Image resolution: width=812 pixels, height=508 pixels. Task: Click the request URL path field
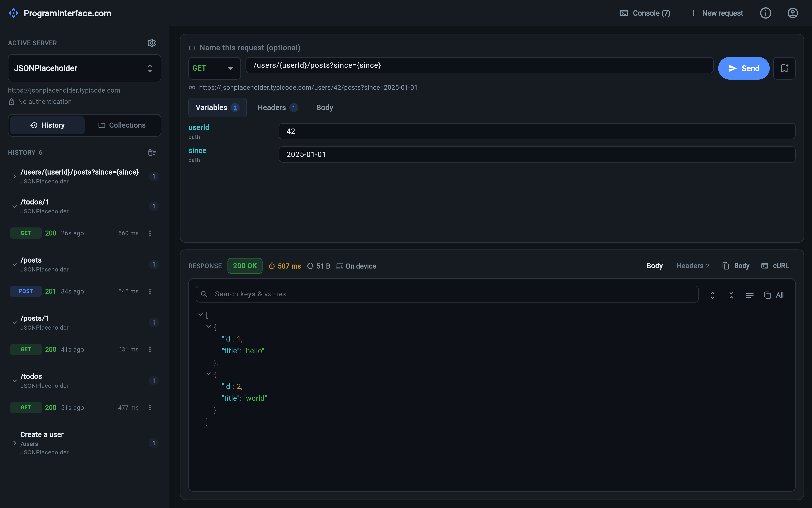pos(479,65)
